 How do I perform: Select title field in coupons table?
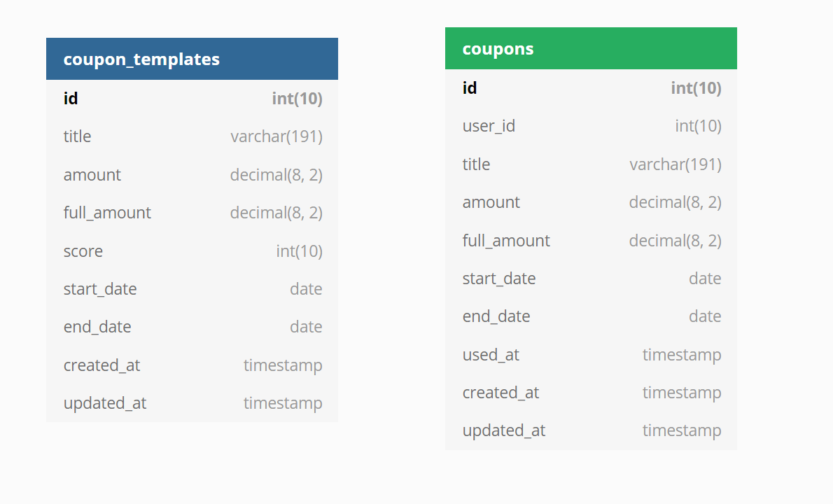(591, 164)
